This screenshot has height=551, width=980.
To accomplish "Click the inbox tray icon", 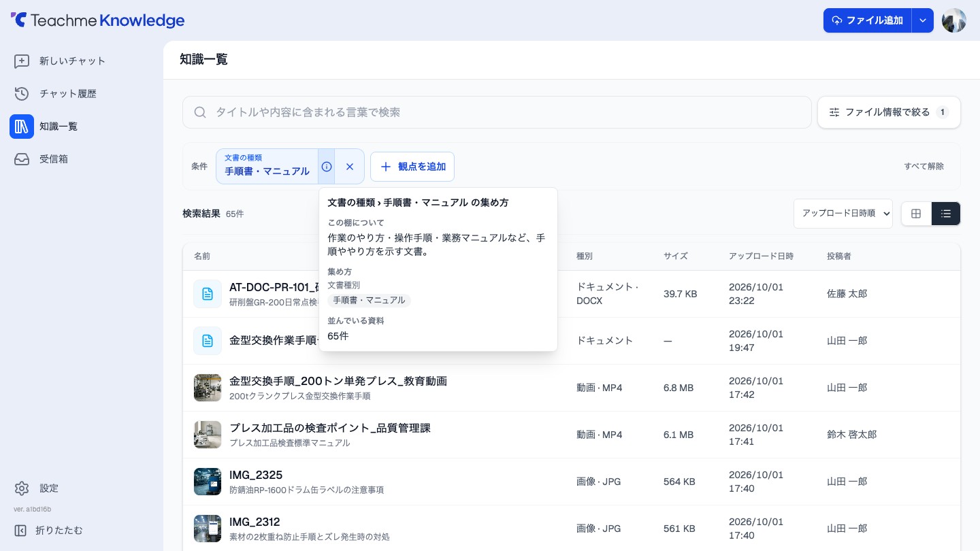I will pos(22,159).
